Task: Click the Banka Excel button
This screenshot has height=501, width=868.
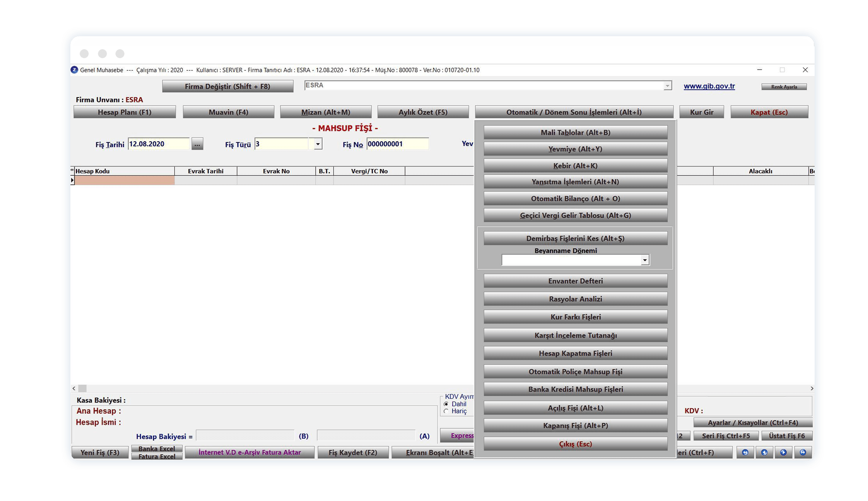Action: (157, 449)
